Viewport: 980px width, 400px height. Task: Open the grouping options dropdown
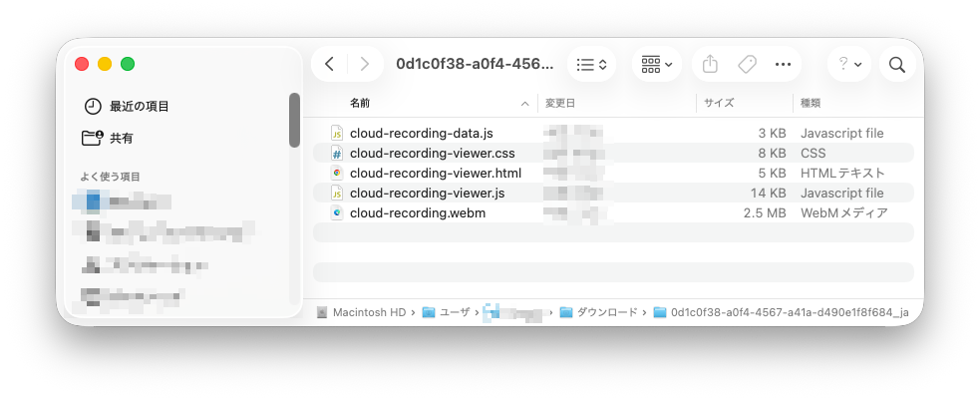(657, 65)
